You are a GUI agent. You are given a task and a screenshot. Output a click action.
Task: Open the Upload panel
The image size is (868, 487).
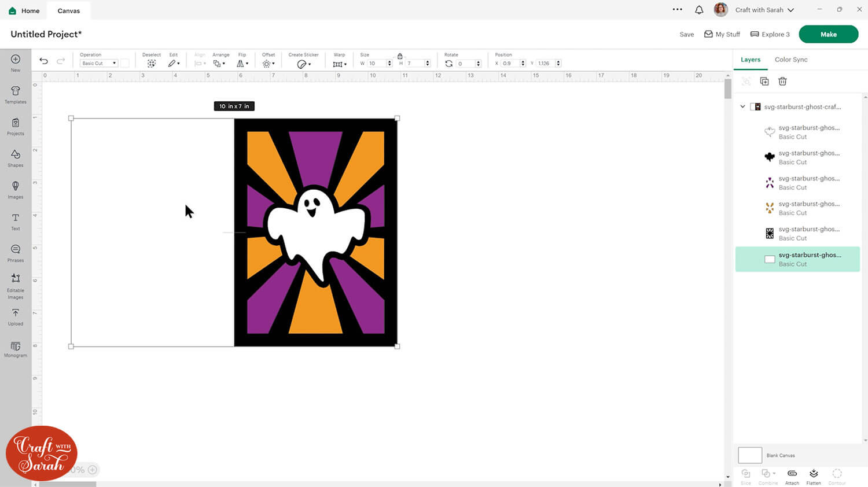[x=16, y=316]
